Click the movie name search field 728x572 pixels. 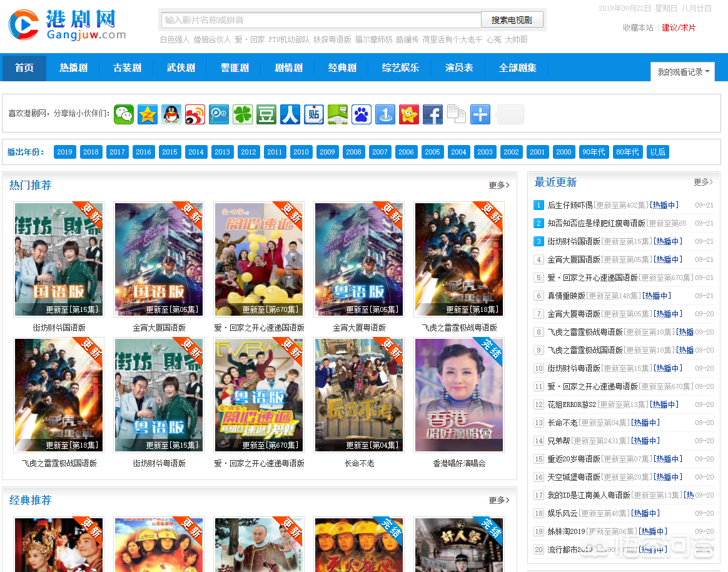[320, 20]
